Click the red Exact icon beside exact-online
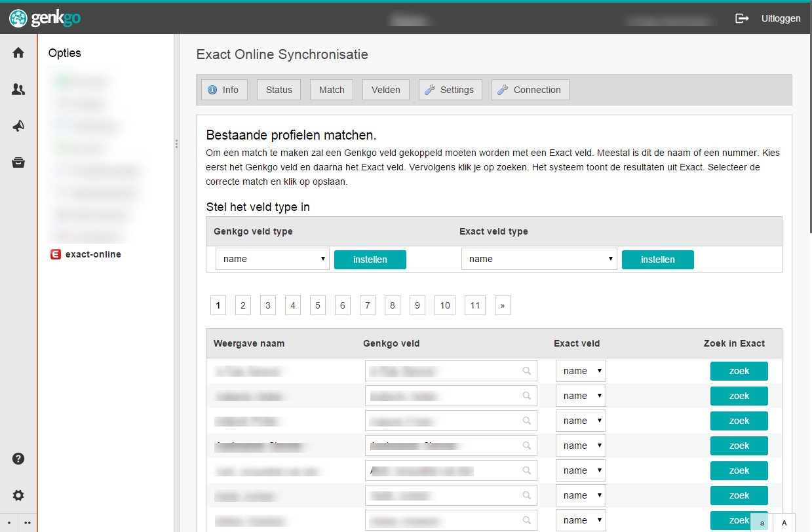The width and height of the screenshot is (812, 532). [x=56, y=254]
